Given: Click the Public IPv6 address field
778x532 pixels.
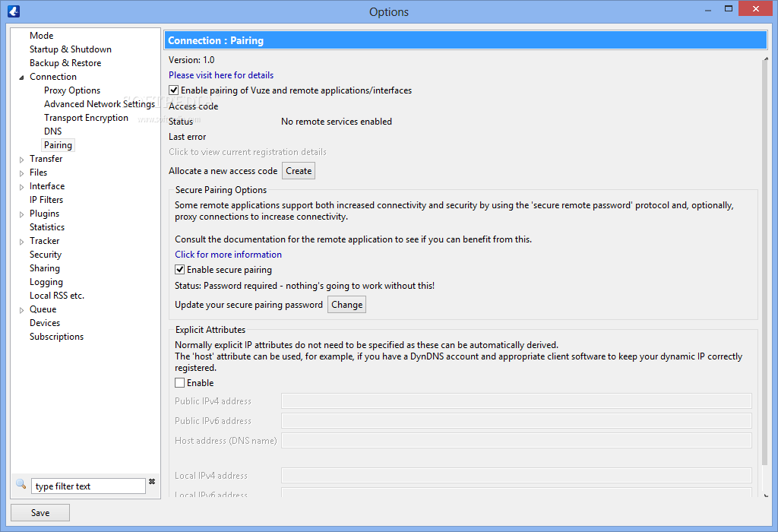Looking at the screenshot, I should [x=517, y=421].
